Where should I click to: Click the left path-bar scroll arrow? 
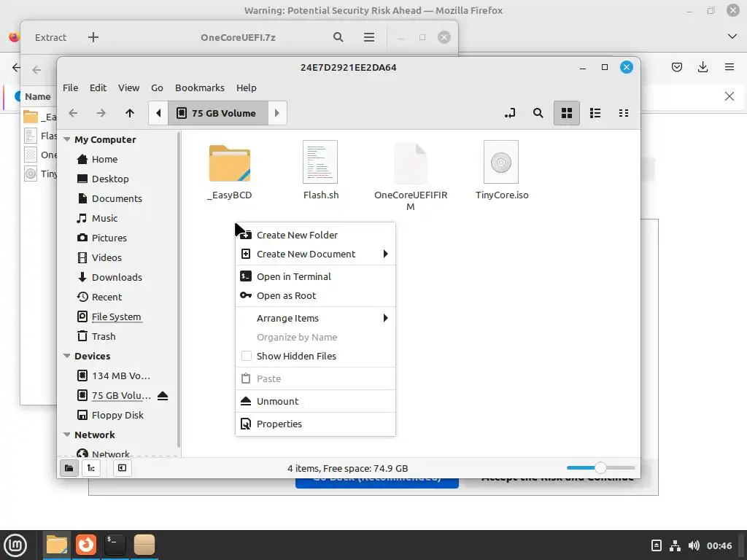pyautogui.click(x=158, y=113)
